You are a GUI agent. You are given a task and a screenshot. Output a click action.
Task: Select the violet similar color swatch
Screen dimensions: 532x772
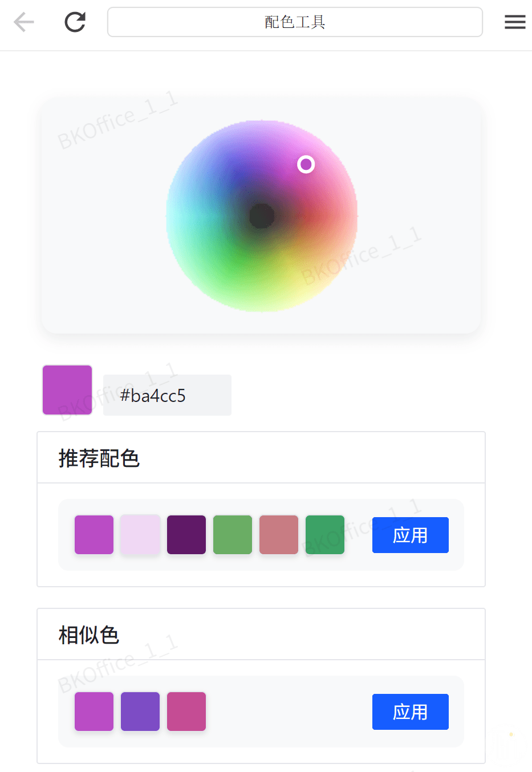[x=140, y=712]
